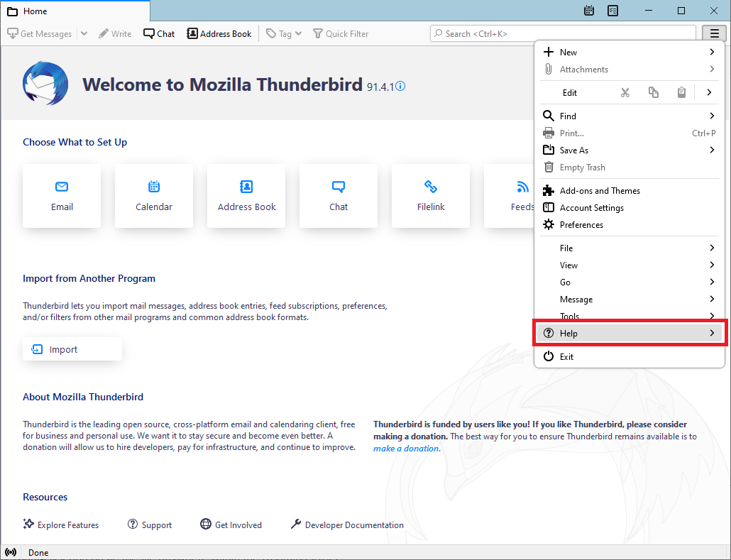Click the Copy icon in Edit row
This screenshot has width=731, height=560.
tap(653, 92)
